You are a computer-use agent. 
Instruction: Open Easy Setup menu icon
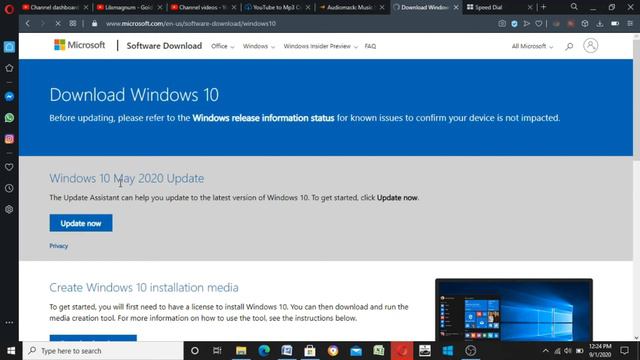630,24
